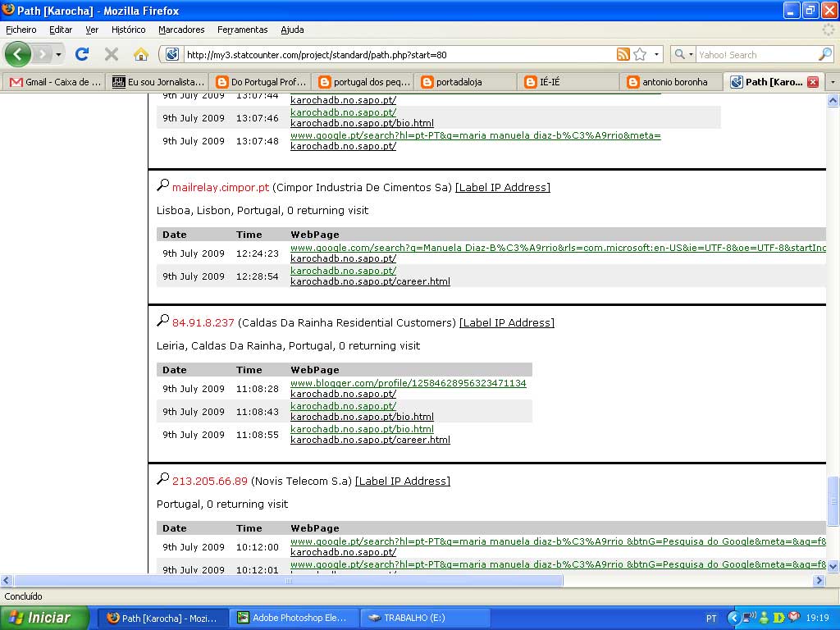Switch to the portadaloja tab

(x=466, y=82)
